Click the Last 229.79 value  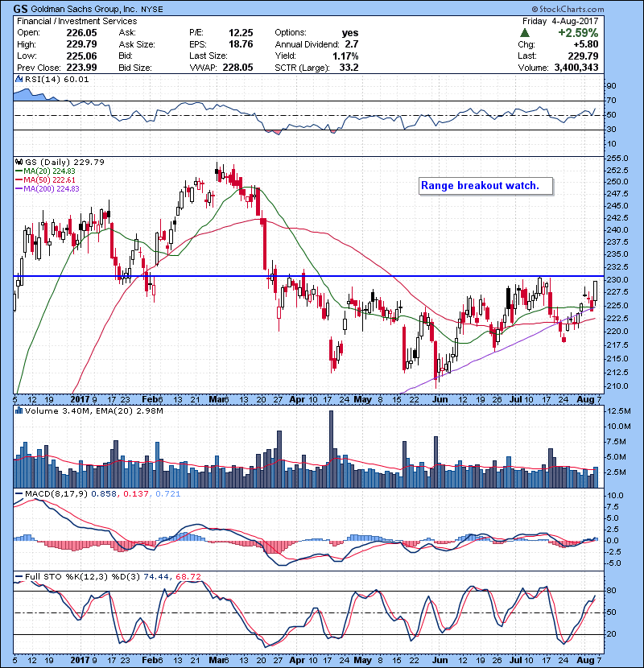coord(583,56)
